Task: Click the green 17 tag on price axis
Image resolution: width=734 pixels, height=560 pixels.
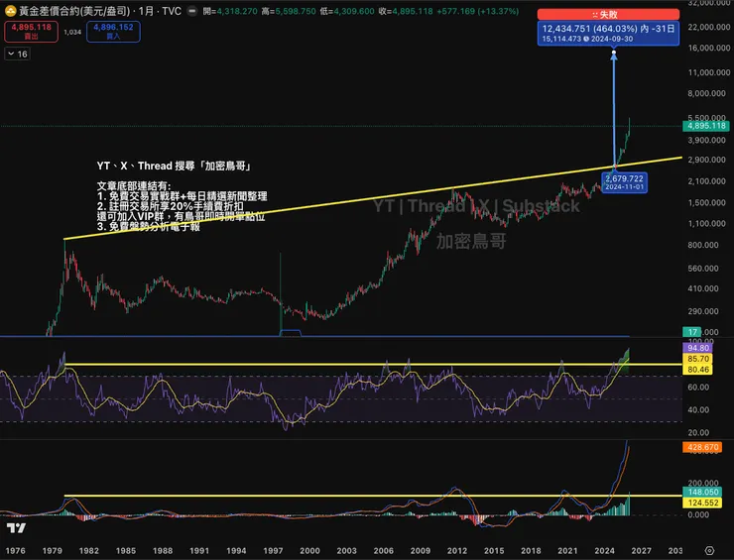Action: tap(692, 332)
